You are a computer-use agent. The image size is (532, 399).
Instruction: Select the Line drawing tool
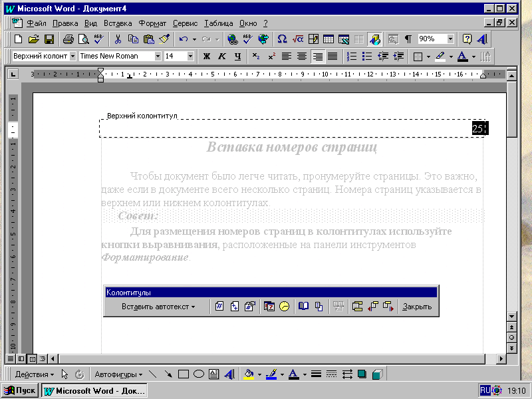pos(153,374)
